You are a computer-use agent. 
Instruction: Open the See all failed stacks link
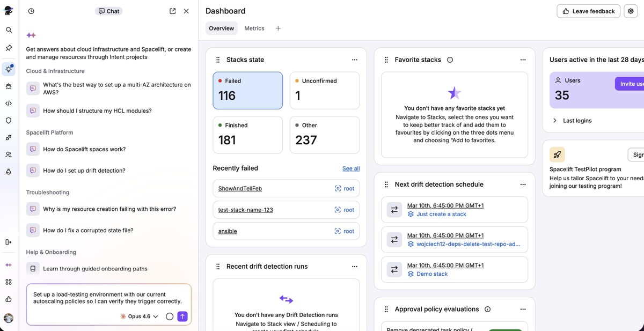(351, 168)
